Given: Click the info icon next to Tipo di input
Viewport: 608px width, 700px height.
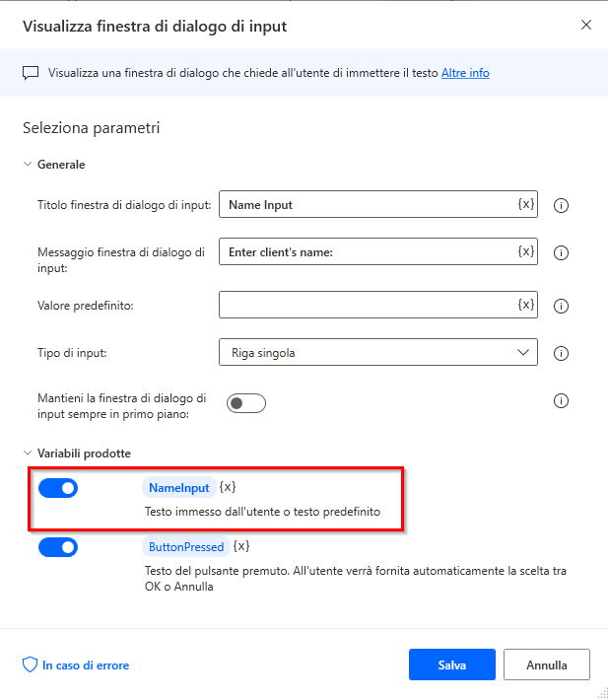Looking at the screenshot, I should click(562, 352).
